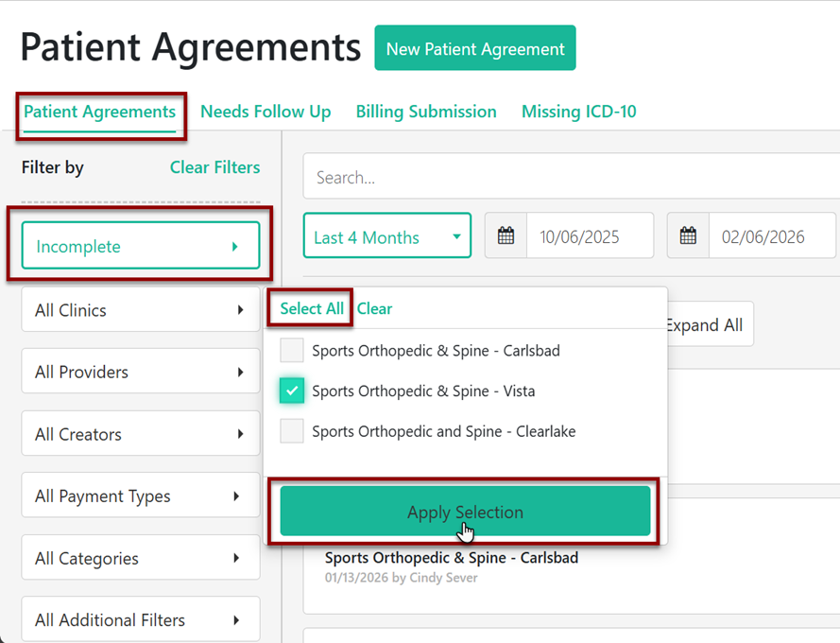Expand the All Providers filter
This screenshot has width=840, height=643.
point(140,372)
